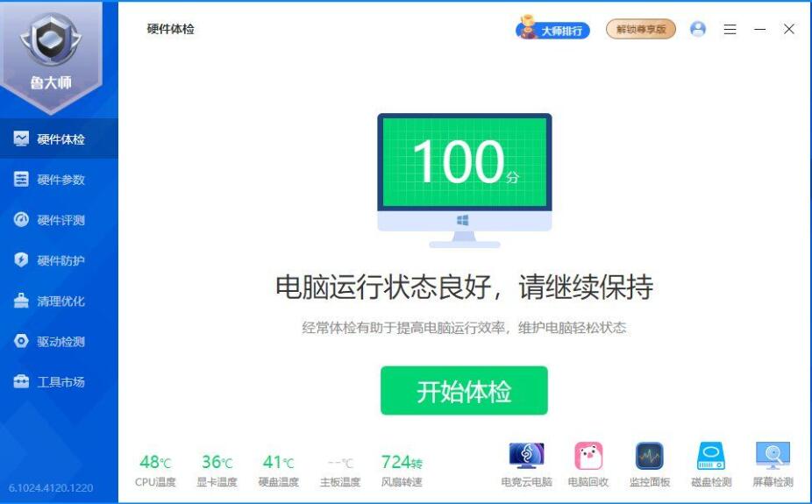Screen dimensions: 812x504
Task: Open the 工具市场 sidebar entry
Action: coord(59,382)
